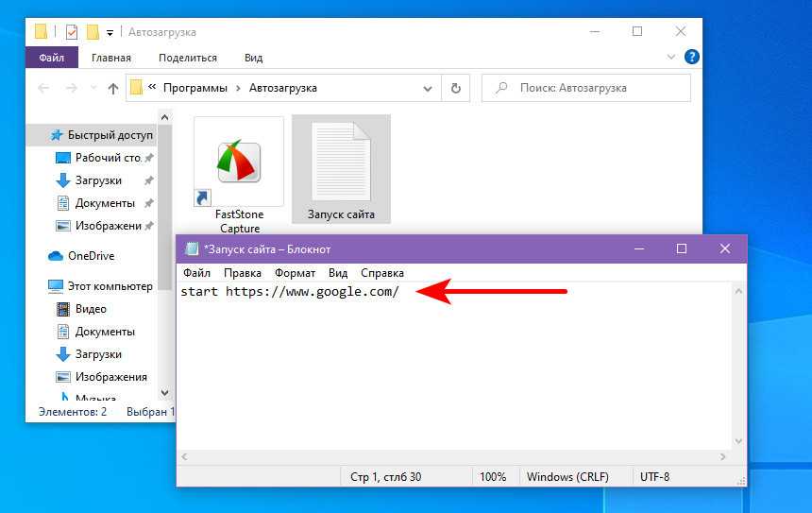This screenshot has width=812, height=513.
Task: Open Загрузки under Quick access
Action: (x=98, y=180)
